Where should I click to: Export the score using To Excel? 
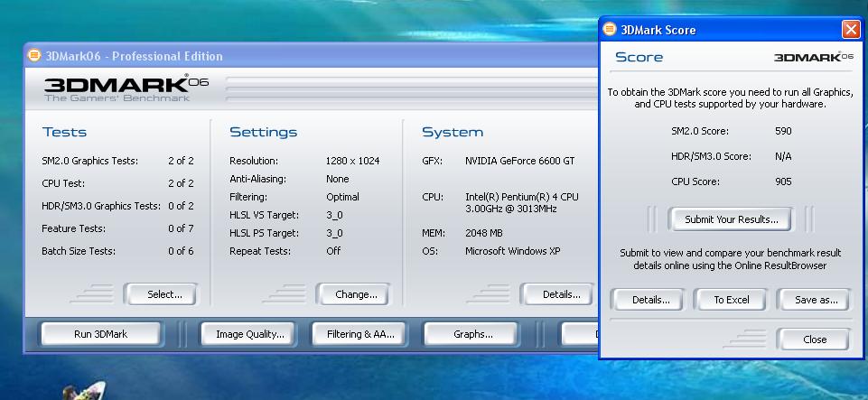(731, 300)
